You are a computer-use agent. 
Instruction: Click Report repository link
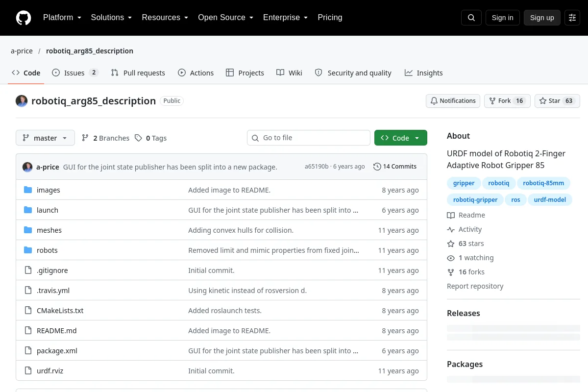pos(475,286)
